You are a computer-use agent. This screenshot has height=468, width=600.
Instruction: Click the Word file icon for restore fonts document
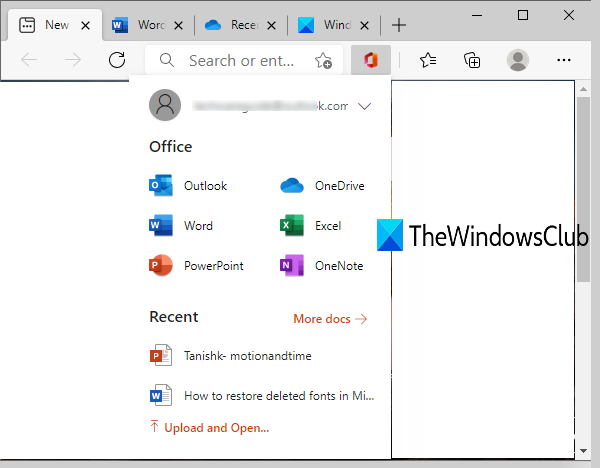pos(161,395)
